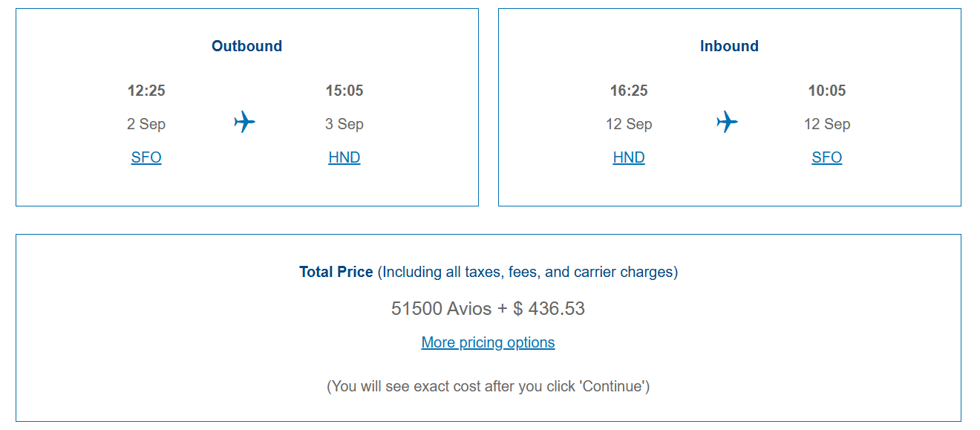Click the Total Price label

(336, 272)
